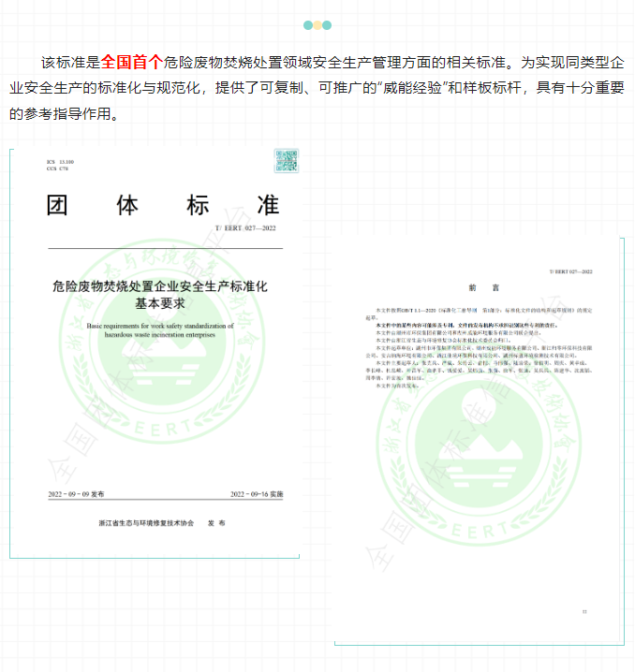Click the "威能经验" phrase in the paragraph
This screenshot has width=635, height=672.
pos(412,88)
